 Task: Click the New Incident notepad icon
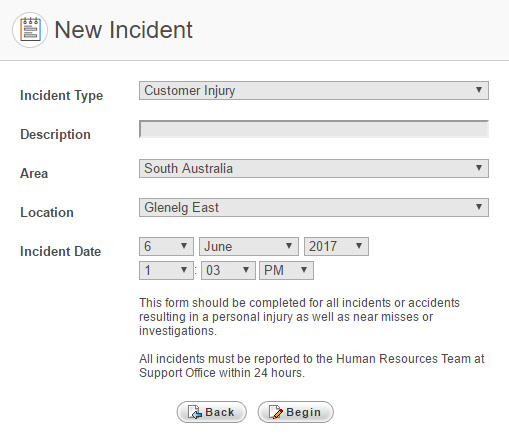pos(30,30)
